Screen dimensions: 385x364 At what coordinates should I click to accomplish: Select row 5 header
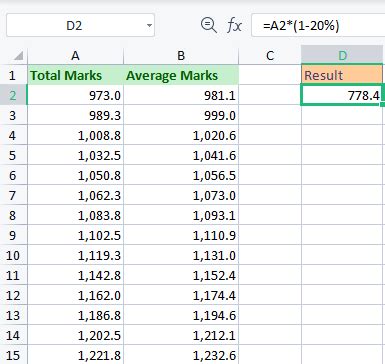click(x=13, y=155)
